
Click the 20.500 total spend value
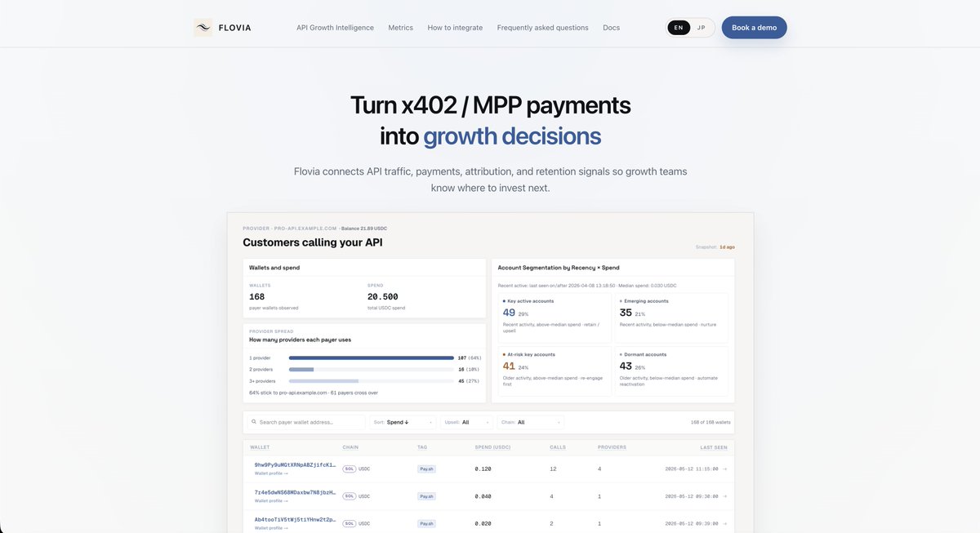pos(383,297)
